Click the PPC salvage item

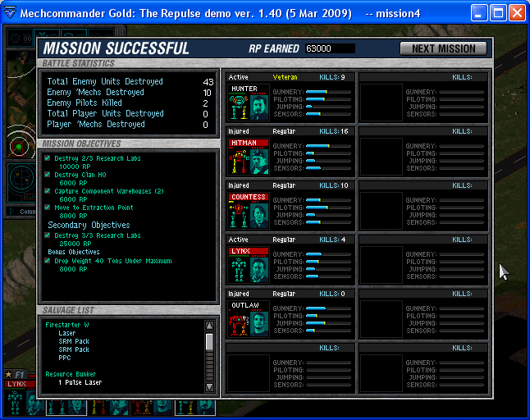pos(65,358)
